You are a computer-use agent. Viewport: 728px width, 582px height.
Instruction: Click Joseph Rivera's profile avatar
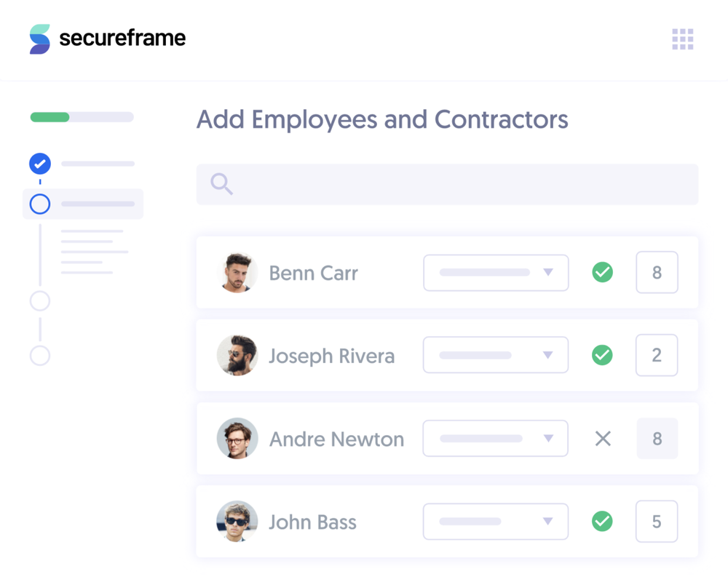[x=237, y=356]
